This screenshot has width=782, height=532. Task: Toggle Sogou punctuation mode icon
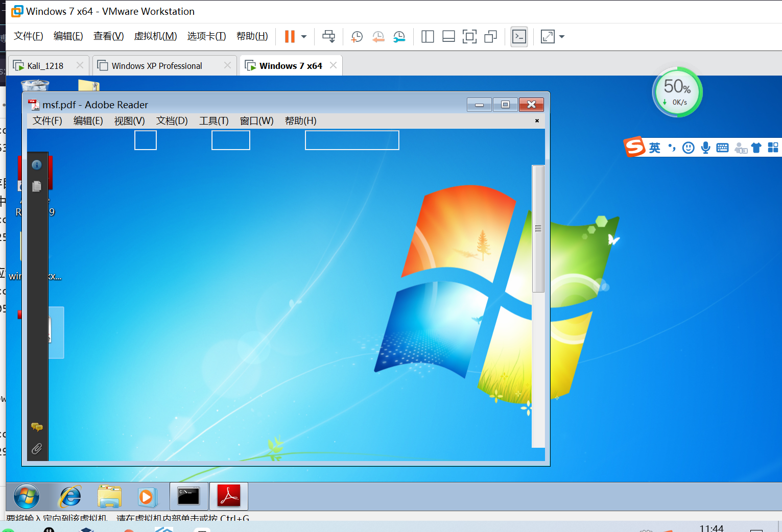pyautogui.click(x=672, y=148)
